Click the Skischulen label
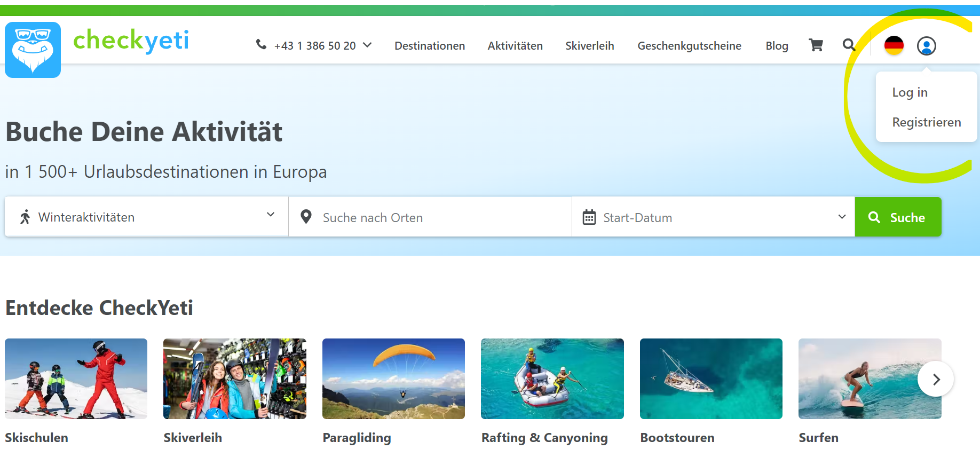 pos(36,438)
